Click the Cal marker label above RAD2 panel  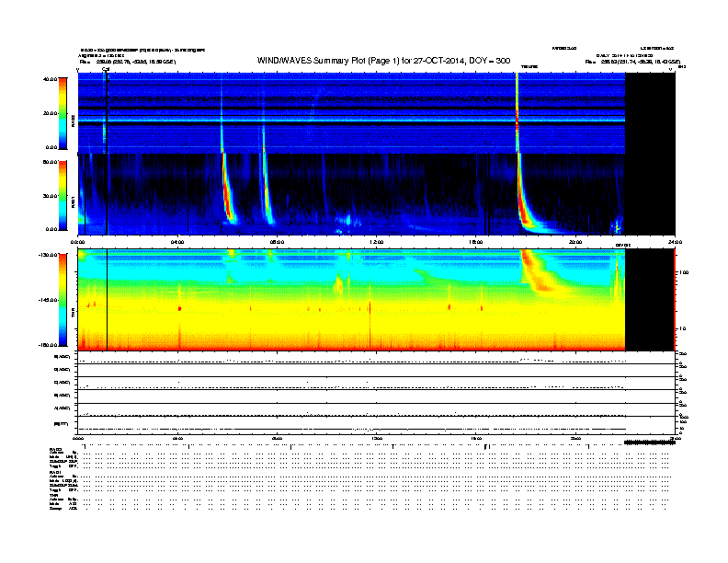[x=106, y=69]
